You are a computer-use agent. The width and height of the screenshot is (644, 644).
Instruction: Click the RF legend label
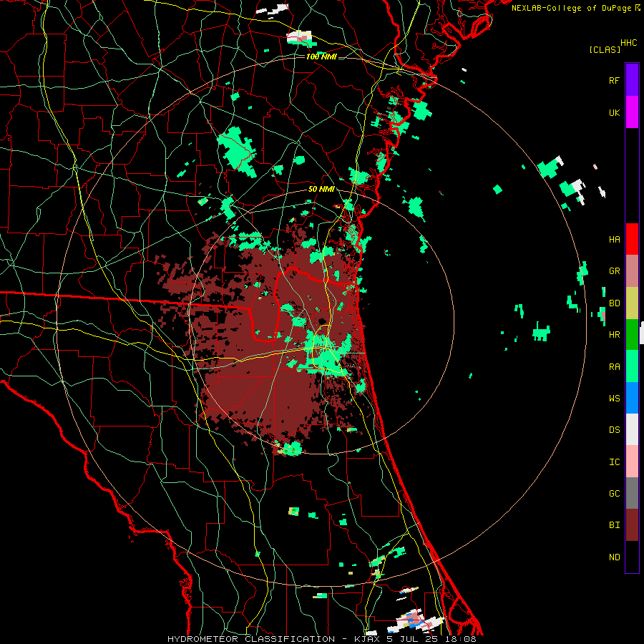(x=614, y=80)
